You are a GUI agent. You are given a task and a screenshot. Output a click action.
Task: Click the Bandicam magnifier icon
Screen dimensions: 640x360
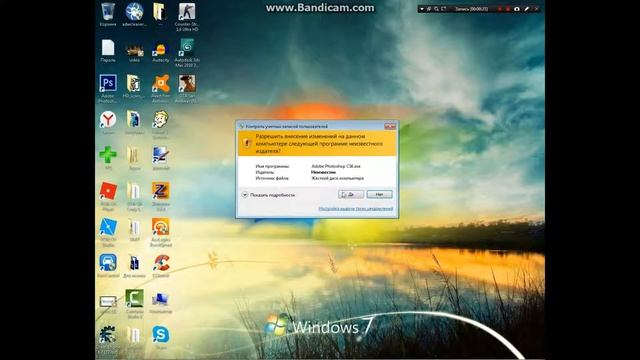pyautogui.click(x=436, y=9)
